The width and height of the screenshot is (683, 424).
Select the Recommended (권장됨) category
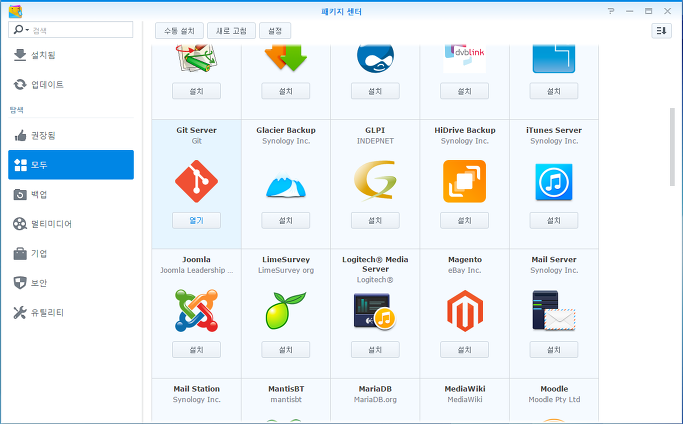coord(71,136)
